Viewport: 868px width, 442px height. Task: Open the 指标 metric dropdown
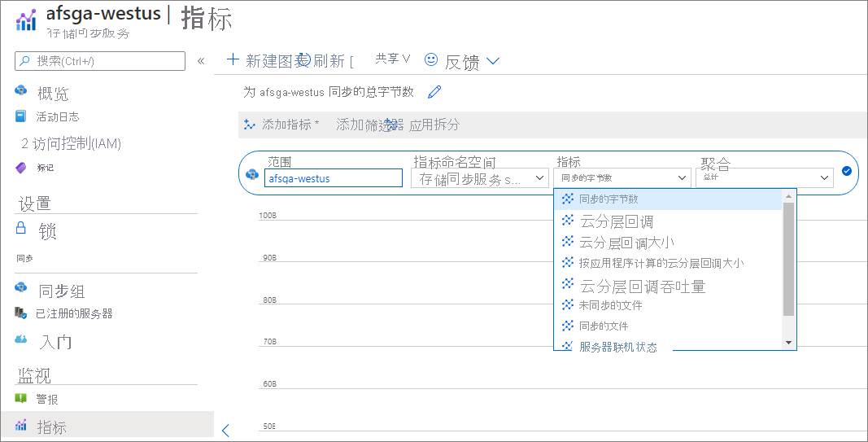pos(622,177)
